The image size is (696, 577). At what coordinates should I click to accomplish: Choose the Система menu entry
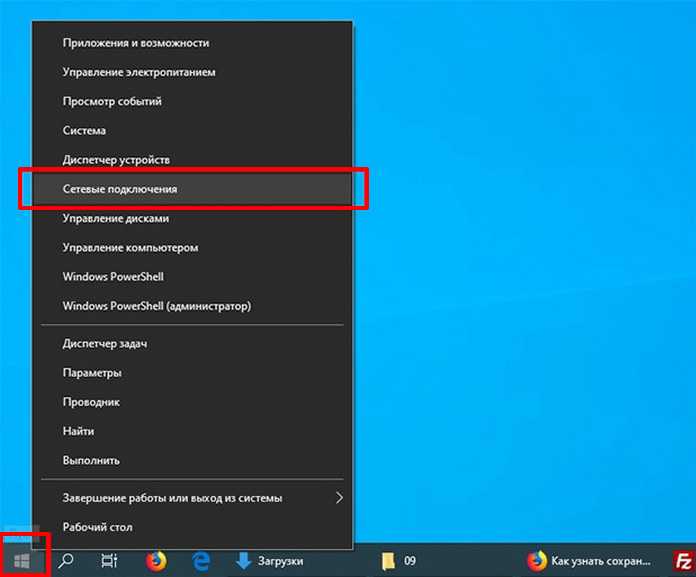coord(193,130)
